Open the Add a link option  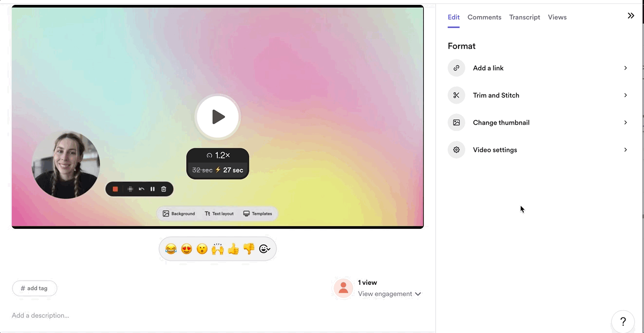(x=538, y=68)
